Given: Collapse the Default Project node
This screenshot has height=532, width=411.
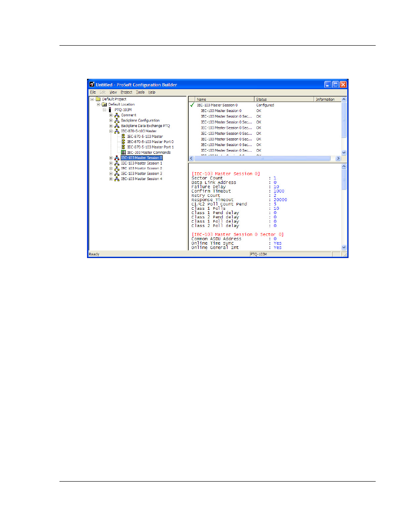Looking at the screenshot, I should (x=92, y=99).
